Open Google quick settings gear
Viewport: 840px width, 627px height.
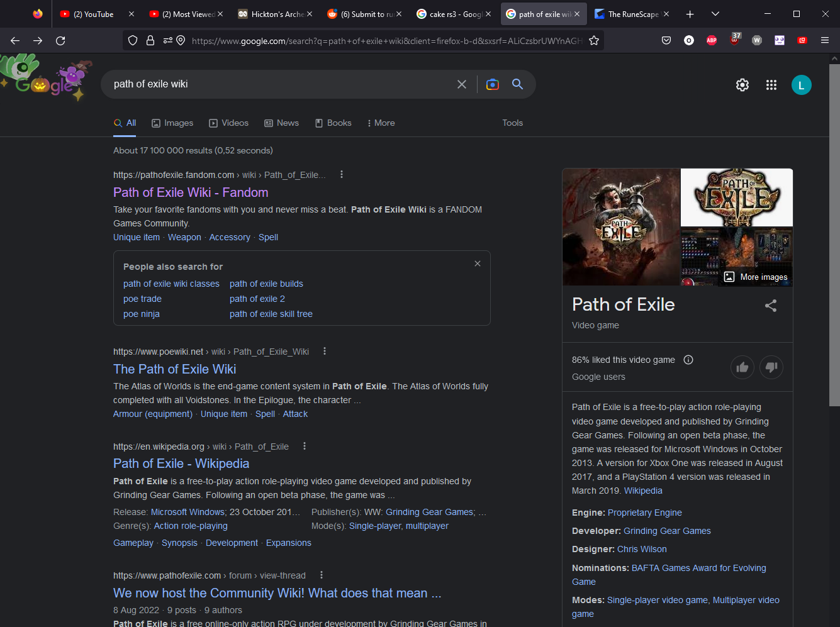(x=742, y=85)
